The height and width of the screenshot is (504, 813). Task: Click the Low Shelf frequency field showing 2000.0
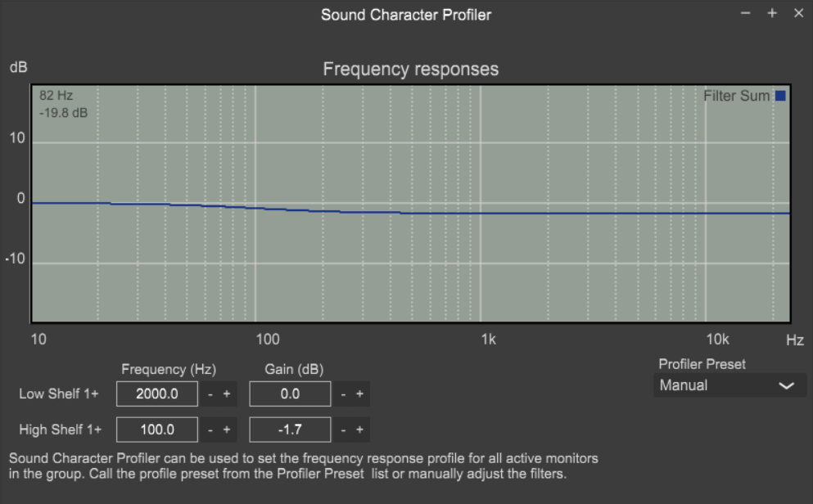click(157, 394)
